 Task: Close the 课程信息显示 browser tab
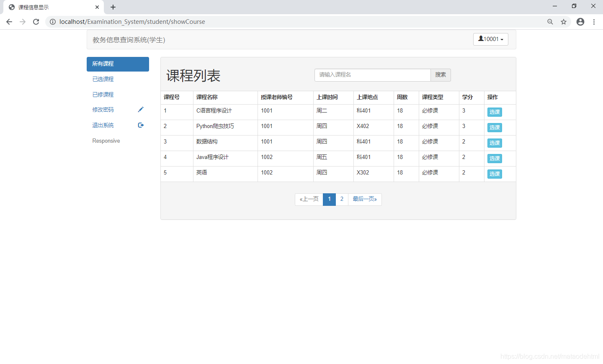pyautogui.click(x=97, y=7)
